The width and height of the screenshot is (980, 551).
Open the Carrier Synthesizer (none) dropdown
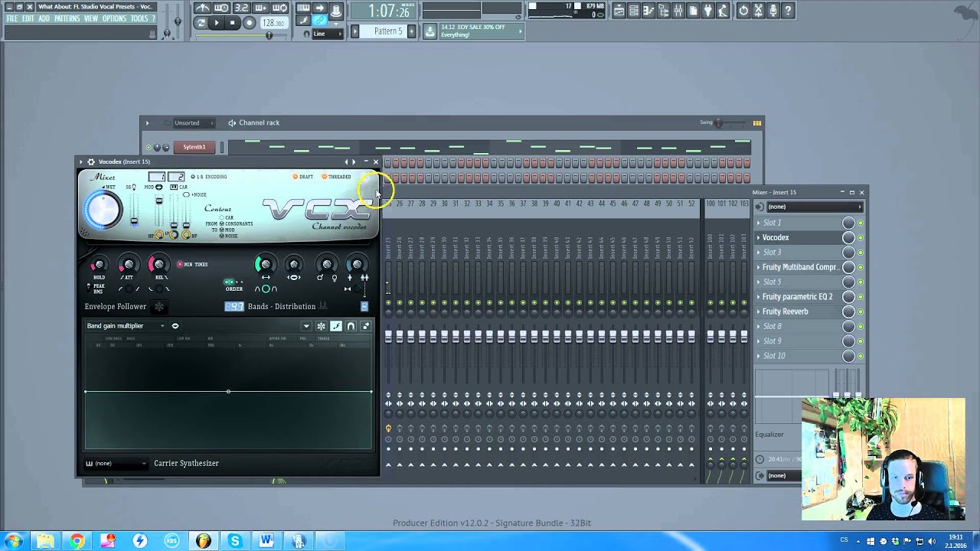116,463
